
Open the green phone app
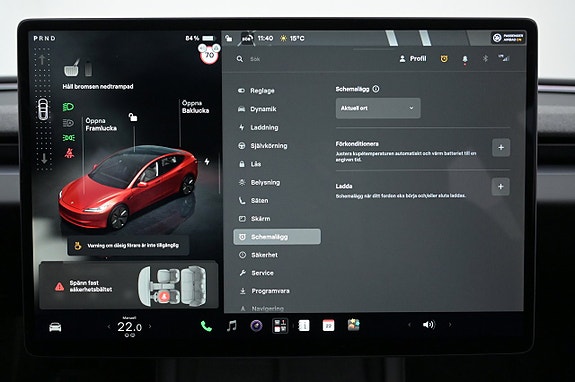[206, 326]
